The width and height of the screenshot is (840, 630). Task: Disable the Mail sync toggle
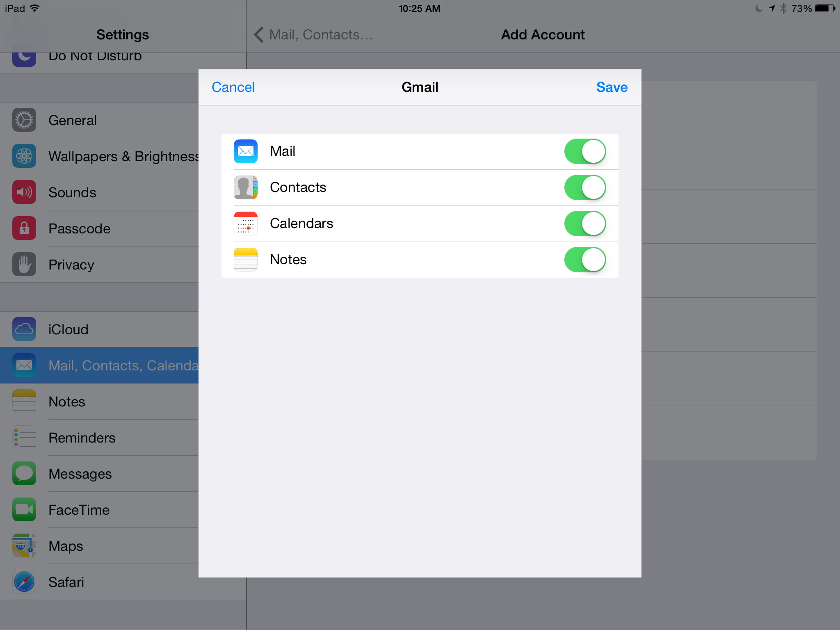coord(585,151)
